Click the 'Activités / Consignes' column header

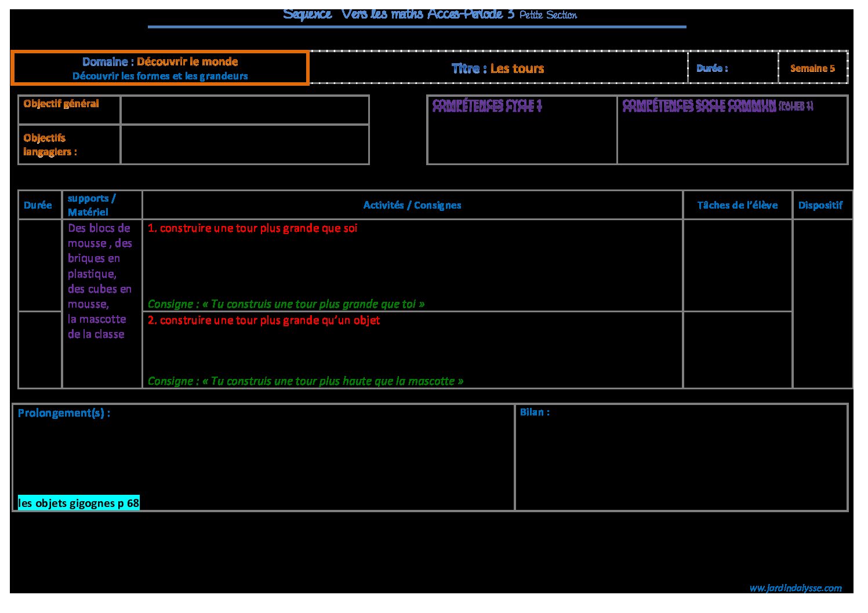(412, 205)
